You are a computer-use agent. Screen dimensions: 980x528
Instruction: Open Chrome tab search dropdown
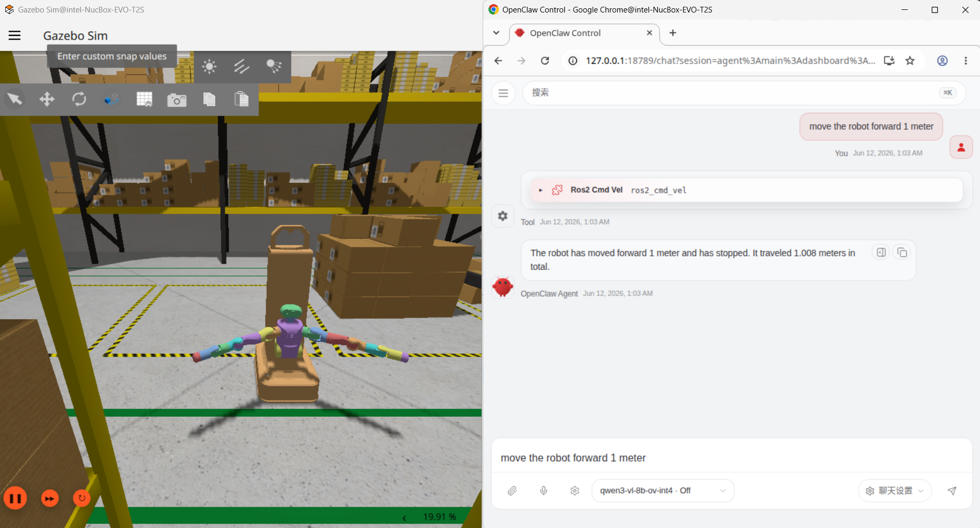(496, 33)
